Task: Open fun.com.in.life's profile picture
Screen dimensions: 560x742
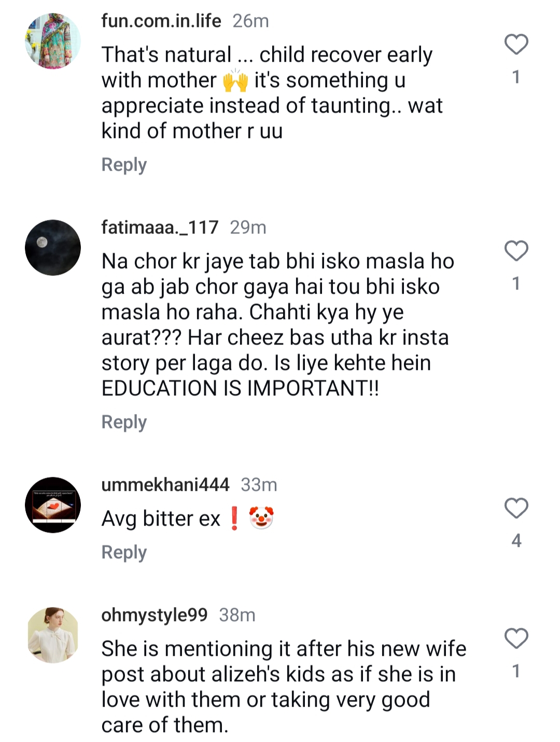Action: [53, 40]
